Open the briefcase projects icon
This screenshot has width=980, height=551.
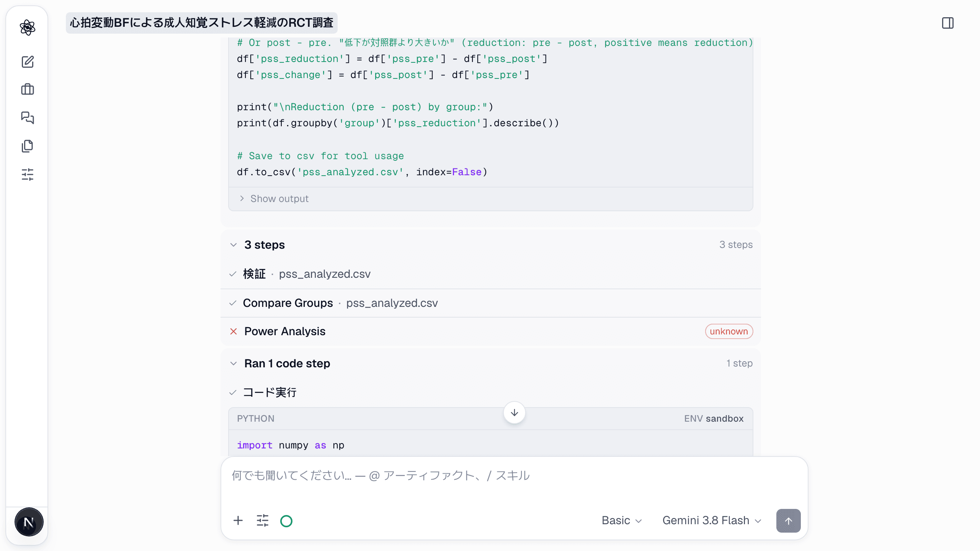pos(28,90)
